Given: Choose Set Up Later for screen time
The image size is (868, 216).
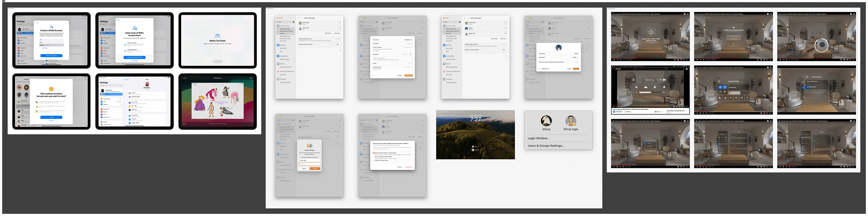Looking at the screenshot, I should click(135, 61).
